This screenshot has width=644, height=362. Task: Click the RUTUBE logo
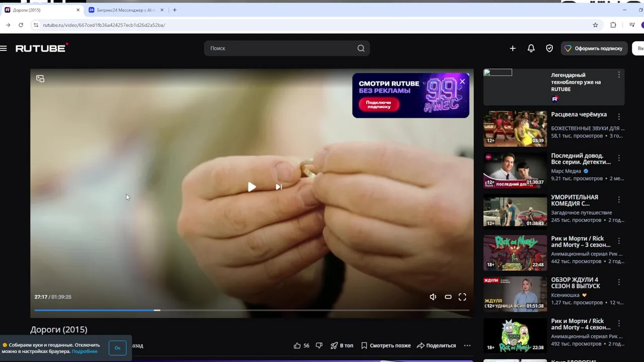42,48
